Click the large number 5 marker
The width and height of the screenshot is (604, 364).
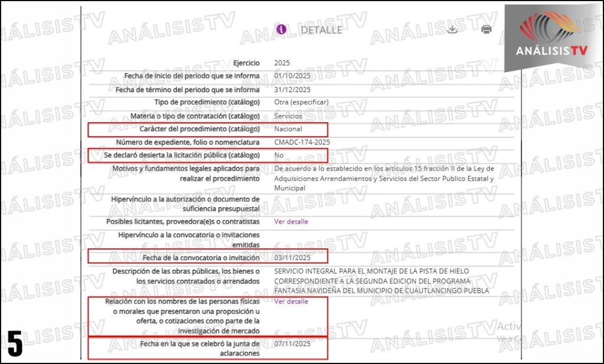pos(15,343)
